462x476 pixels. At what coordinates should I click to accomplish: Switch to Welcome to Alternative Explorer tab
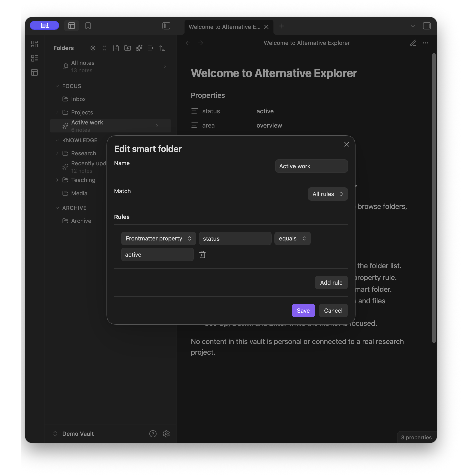click(225, 27)
